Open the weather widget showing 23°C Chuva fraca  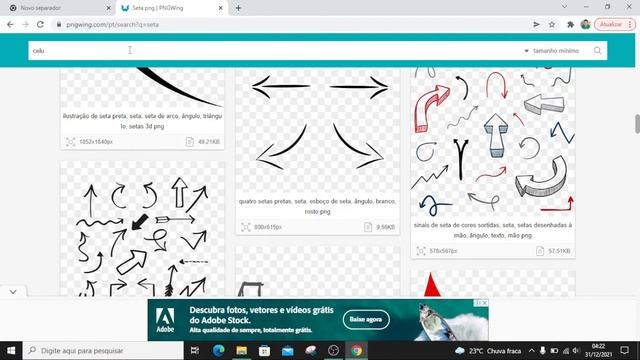tap(488, 351)
